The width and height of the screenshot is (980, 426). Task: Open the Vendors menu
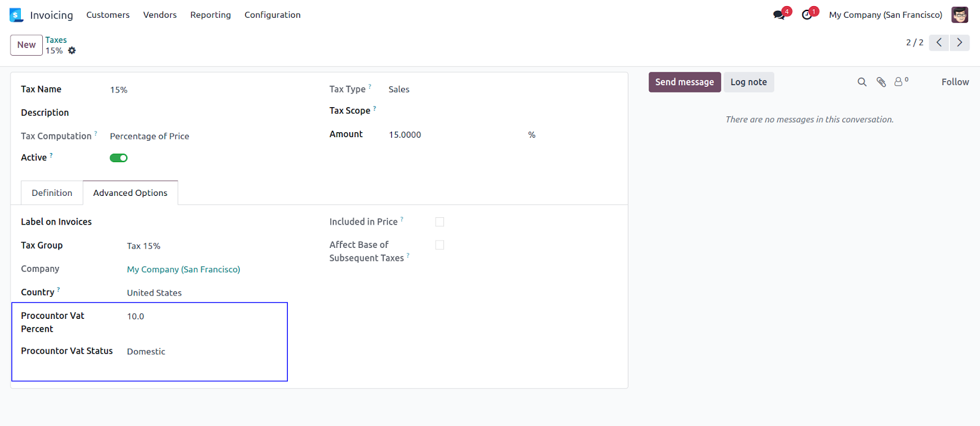point(160,15)
